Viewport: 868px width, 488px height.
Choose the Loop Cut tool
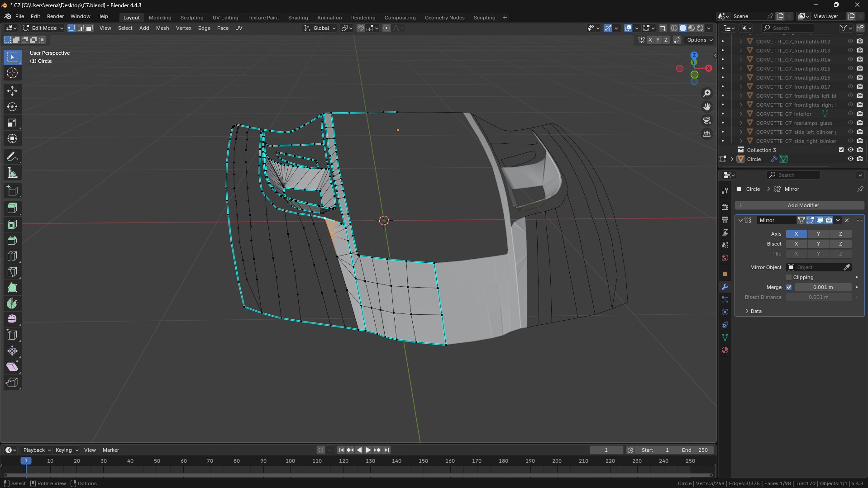click(12, 256)
